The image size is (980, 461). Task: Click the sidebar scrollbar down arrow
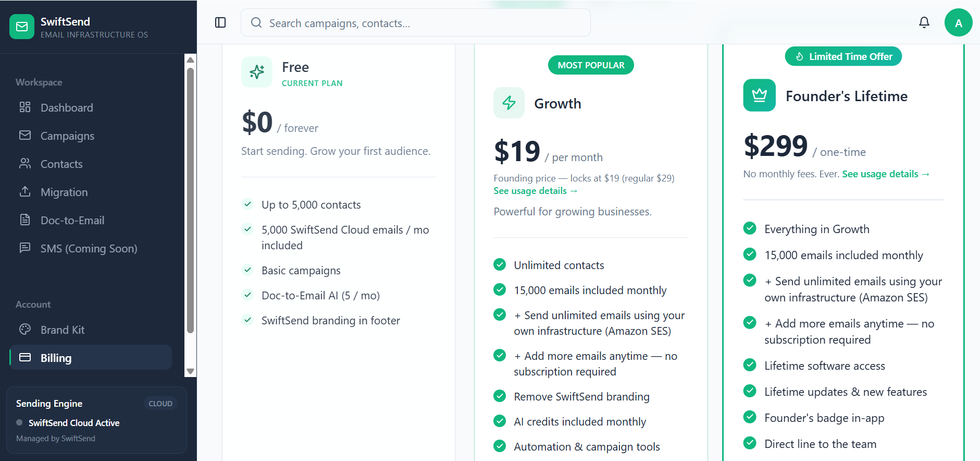[x=191, y=371]
